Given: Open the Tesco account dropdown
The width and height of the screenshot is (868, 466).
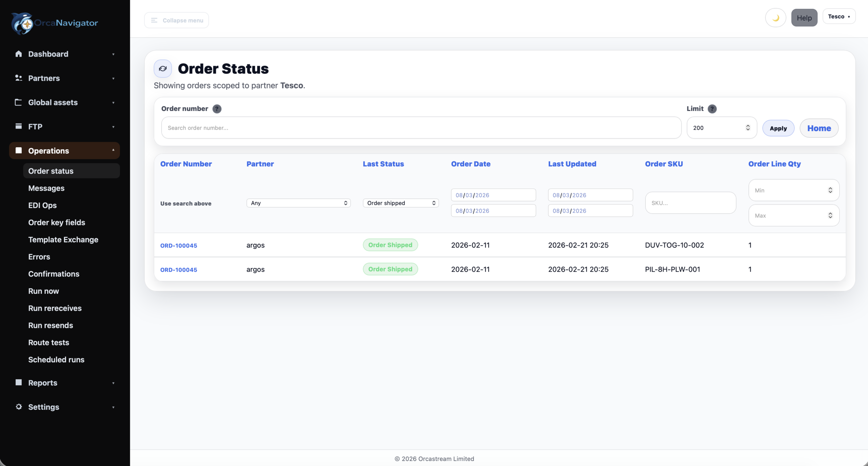Looking at the screenshot, I should (x=840, y=16).
